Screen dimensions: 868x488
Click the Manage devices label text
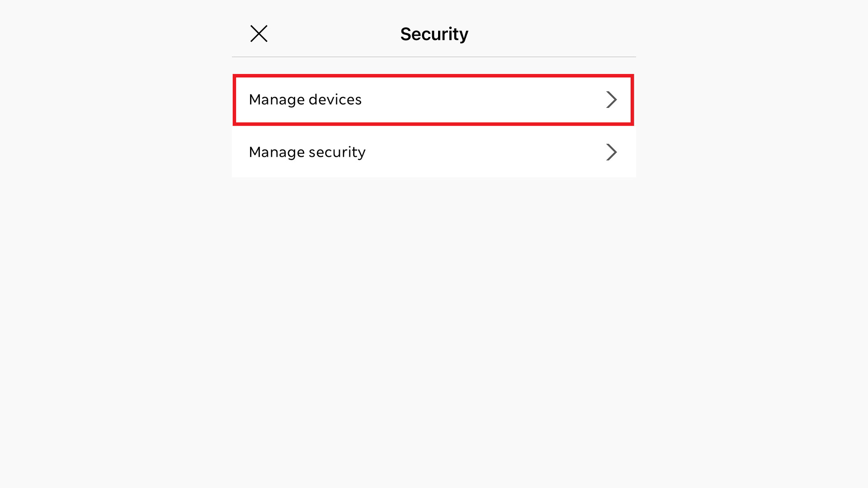pyautogui.click(x=306, y=99)
